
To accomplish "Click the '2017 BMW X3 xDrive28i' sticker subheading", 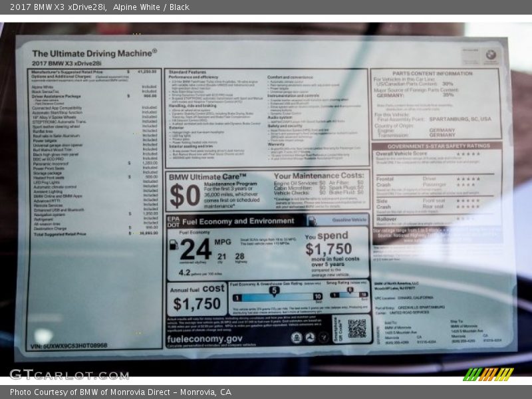I will 66,63.
